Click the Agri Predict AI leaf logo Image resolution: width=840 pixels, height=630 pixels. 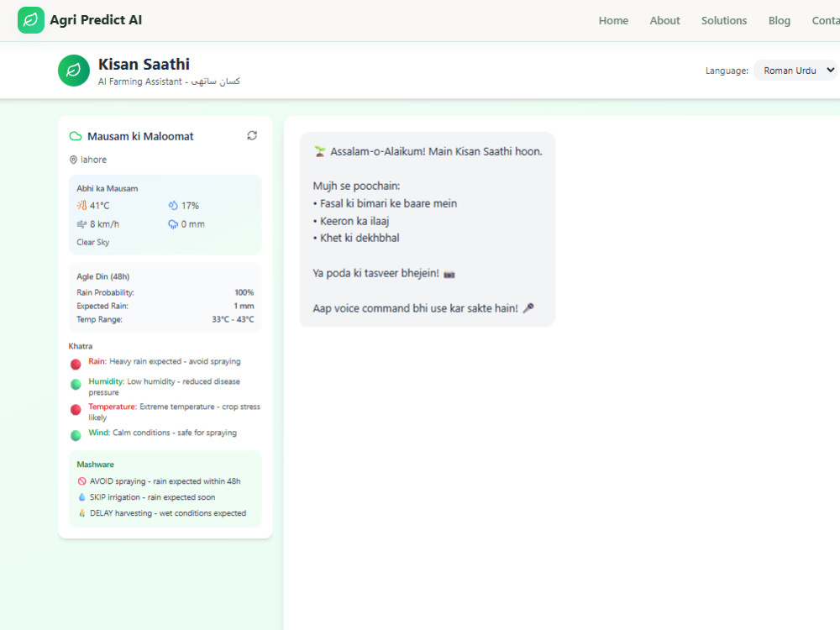pos(30,20)
